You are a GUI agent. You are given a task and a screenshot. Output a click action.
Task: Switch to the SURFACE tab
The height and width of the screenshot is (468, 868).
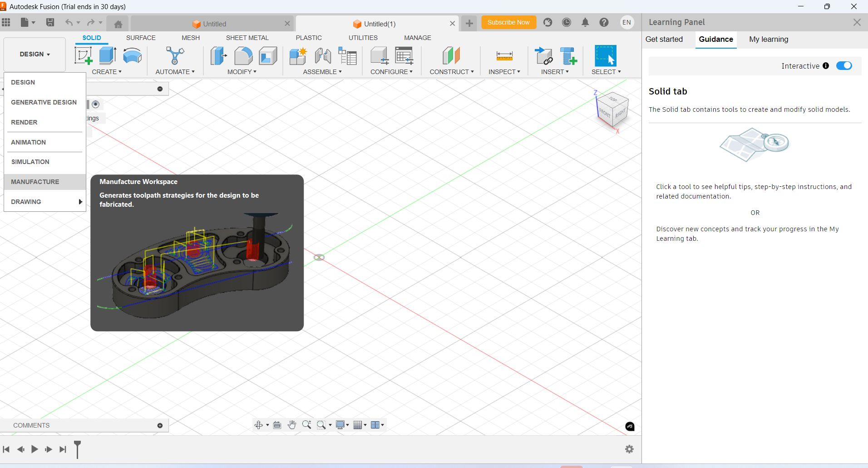[141, 38]
